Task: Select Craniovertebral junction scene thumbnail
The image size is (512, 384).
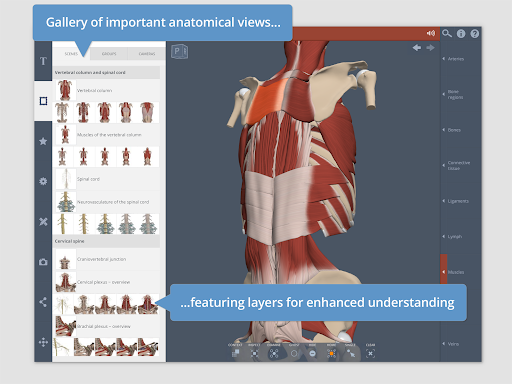Action: click(x=65, y=259)
